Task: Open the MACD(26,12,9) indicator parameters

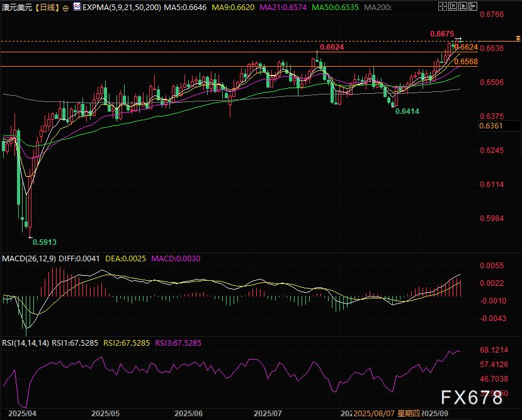Action: click(29, 259)
